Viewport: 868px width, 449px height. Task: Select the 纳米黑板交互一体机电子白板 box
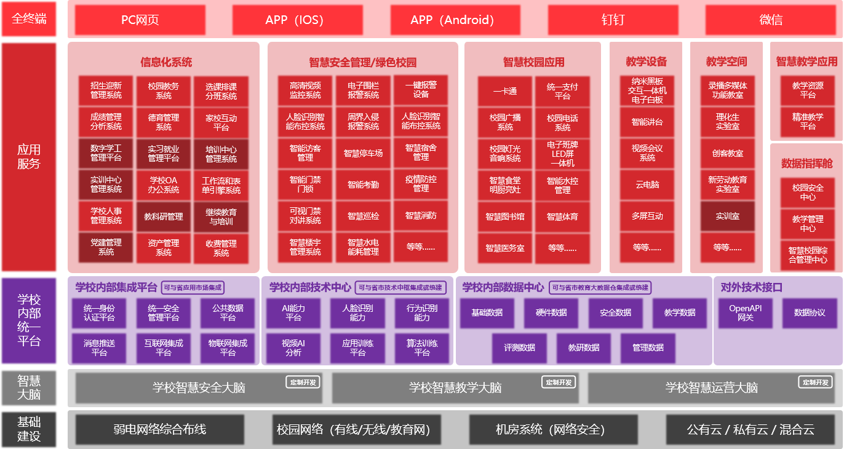[647, 90]
